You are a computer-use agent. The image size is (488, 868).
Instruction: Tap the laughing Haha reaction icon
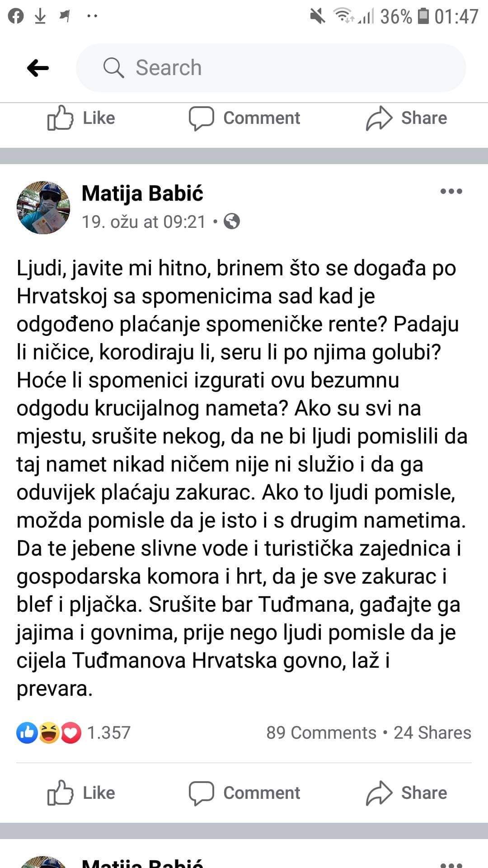click(x=49, y=733)
